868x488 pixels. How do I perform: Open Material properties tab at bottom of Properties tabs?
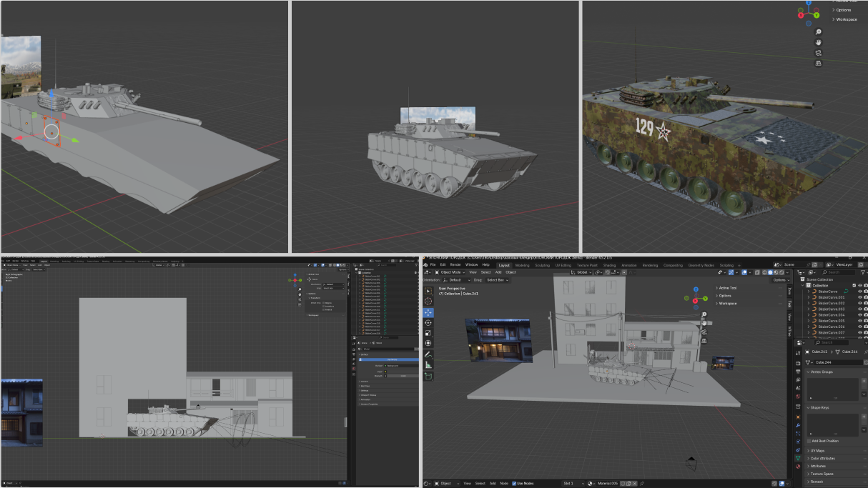[x=798, y=467]
